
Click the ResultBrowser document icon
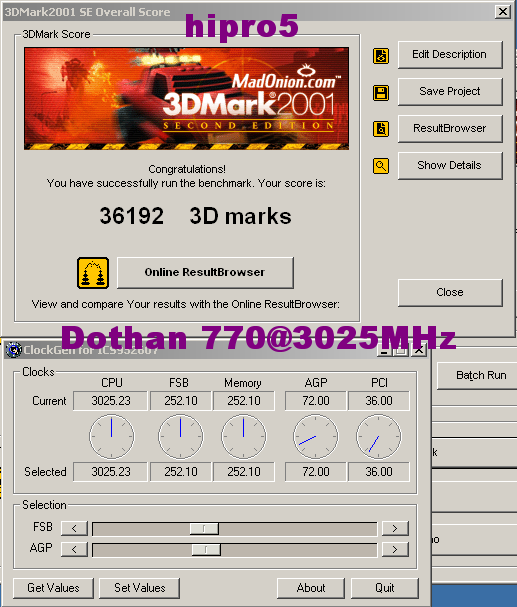point(381,129)
